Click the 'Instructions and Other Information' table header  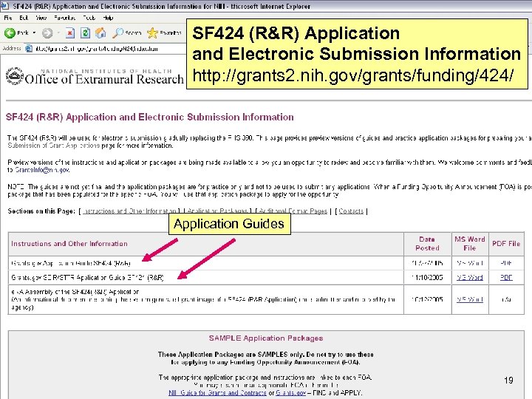pos(69,244)
